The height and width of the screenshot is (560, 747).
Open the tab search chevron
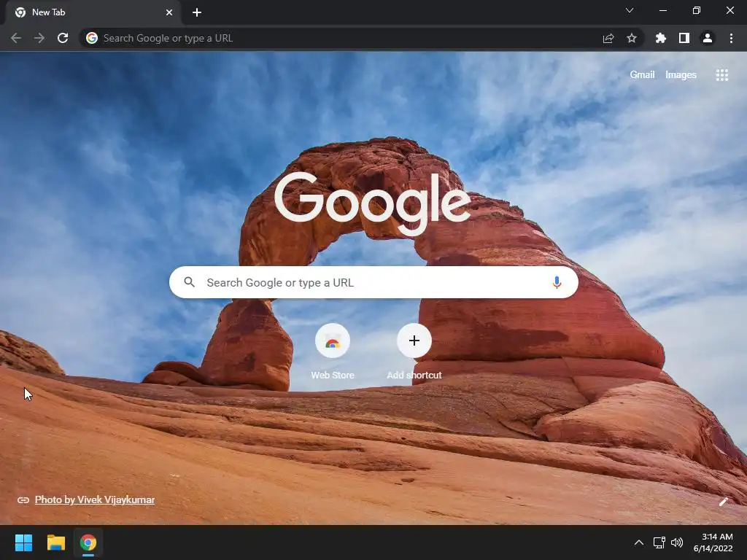pos(630,10)
